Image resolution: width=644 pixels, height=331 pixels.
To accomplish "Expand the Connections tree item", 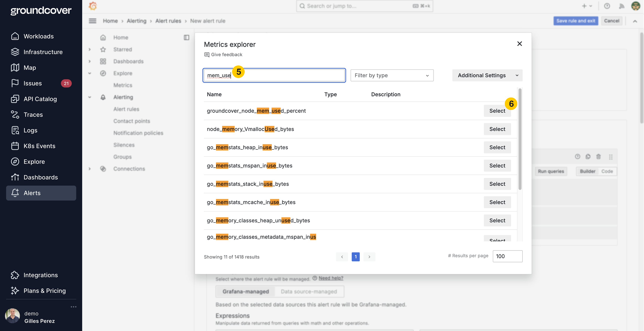I will (90, 169).
